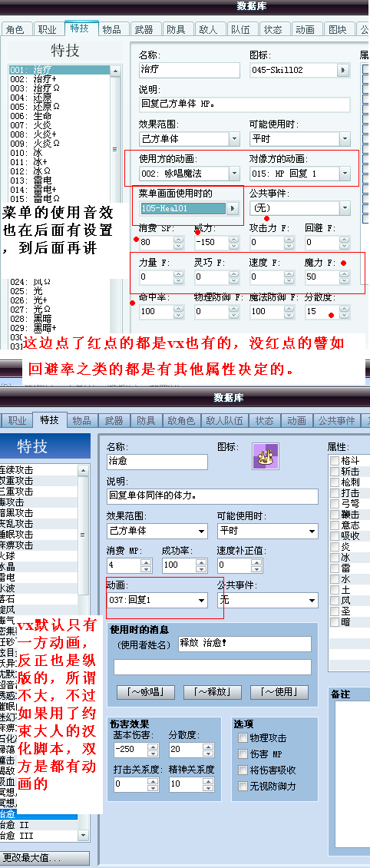Toggle the 物理攻击 option
The image size is (370, 868).
(243, 738)
